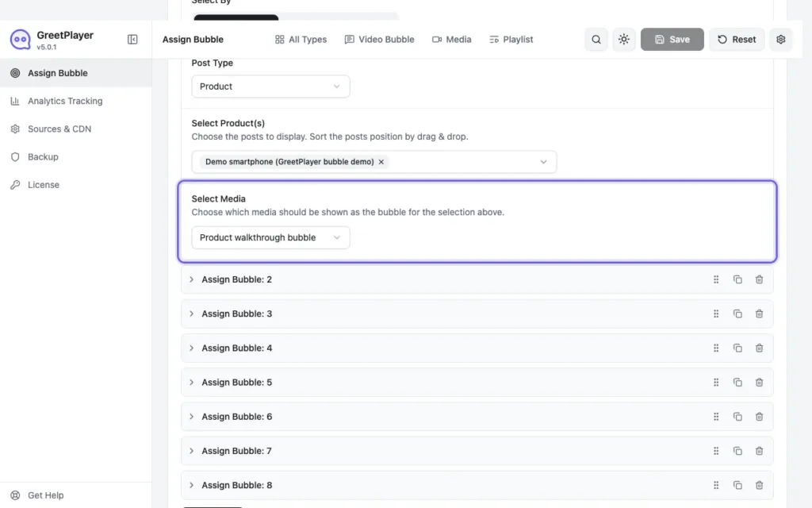This screenshot has width=812, height=508.
Task: Click drag handle of Assign Bubble: 4
Action: pos(716,348)
